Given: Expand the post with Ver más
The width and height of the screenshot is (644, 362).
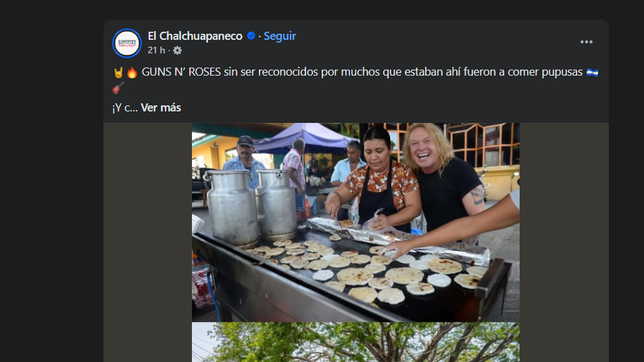Looking at the screenshot, I should point(161,107).
